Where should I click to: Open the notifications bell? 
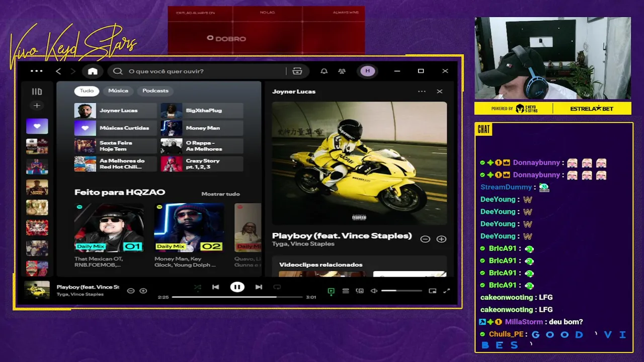[324, 71]
